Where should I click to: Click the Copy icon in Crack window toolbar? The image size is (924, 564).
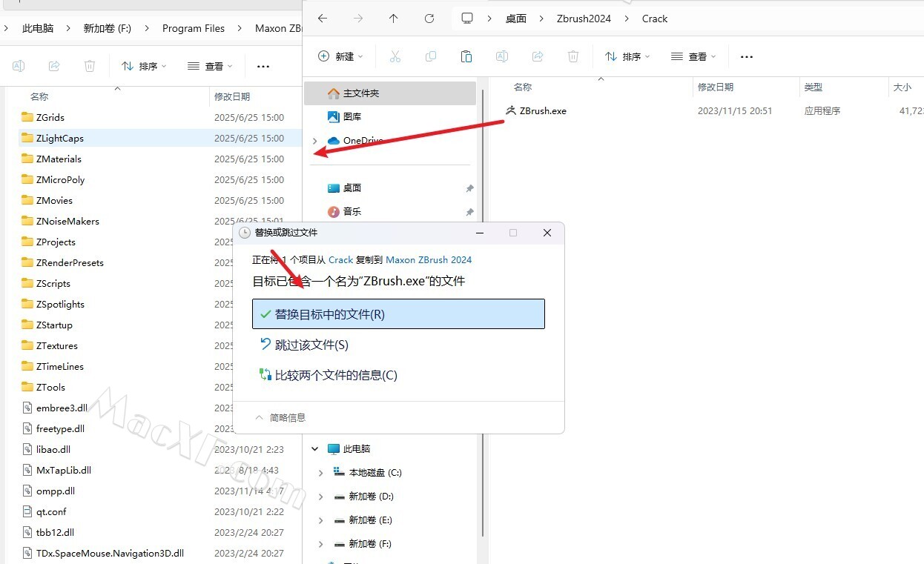431,56
